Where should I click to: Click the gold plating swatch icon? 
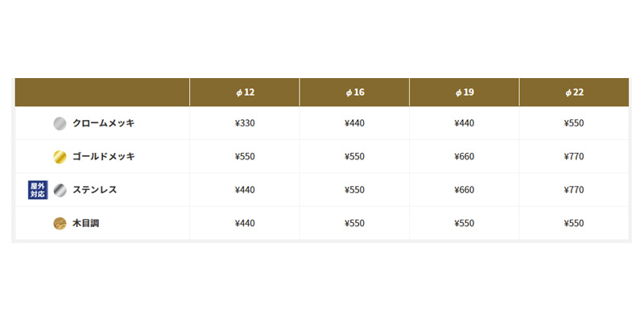(x=60, y=157)
